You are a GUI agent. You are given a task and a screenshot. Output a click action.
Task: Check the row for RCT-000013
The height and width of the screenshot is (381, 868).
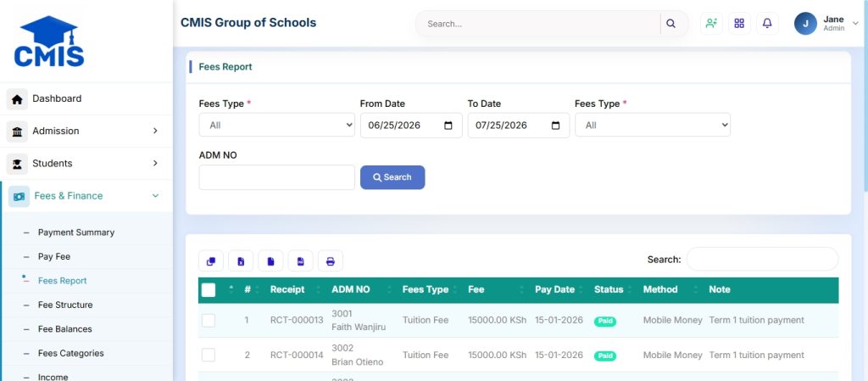(x=209, y=320)
